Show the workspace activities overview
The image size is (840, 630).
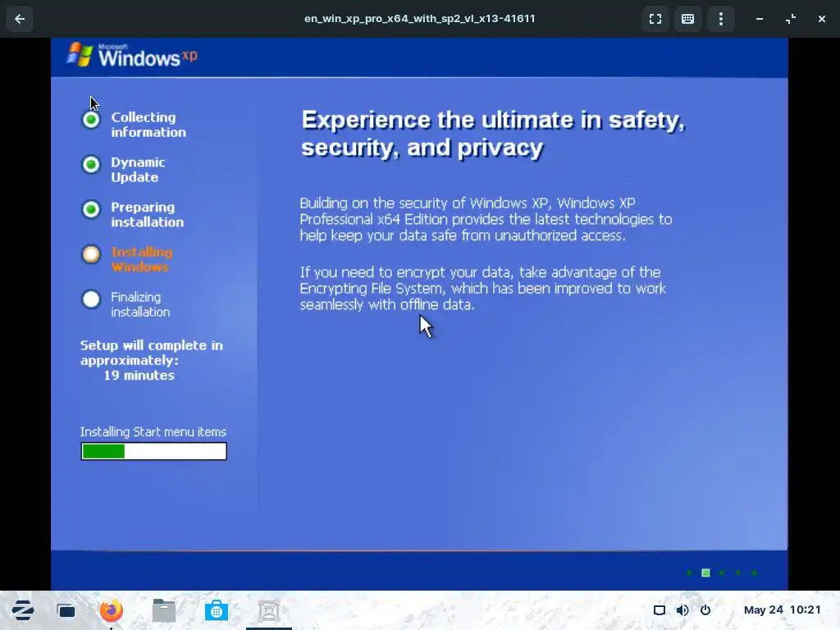66,610
